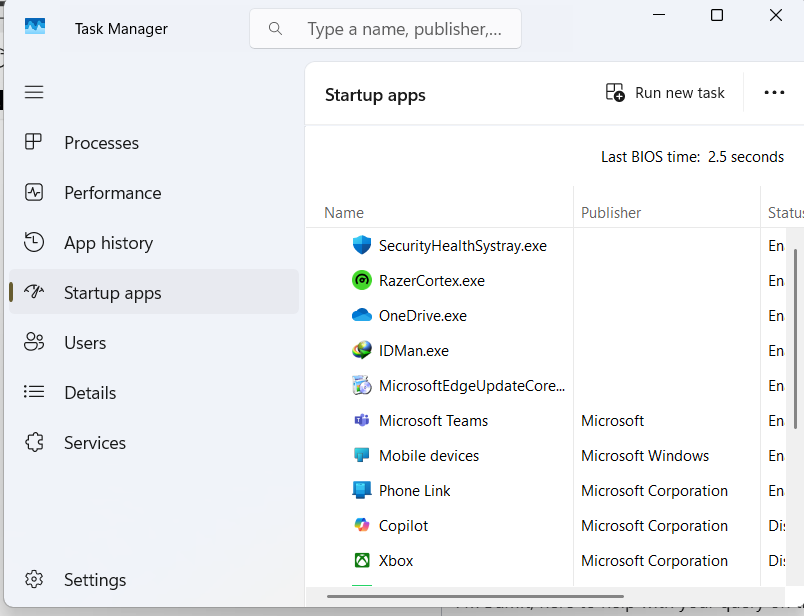
Task: Open the App history page
Action: tap(154, 243)
